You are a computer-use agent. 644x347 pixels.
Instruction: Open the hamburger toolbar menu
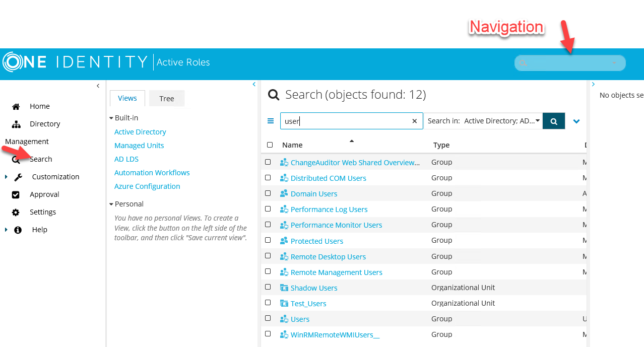click(x=271, y=121)
